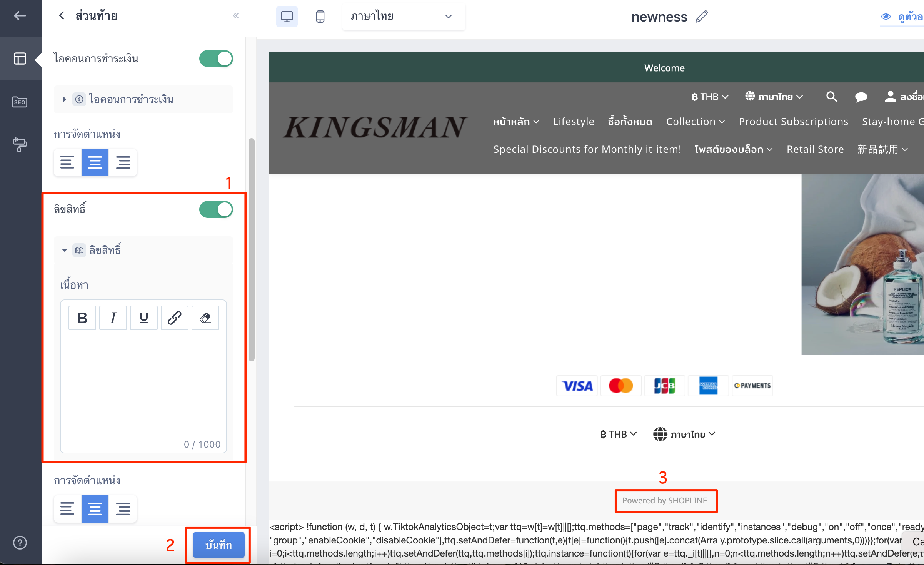
Task: Apply italic formatting in content editor
Action: tap(113, 318)
